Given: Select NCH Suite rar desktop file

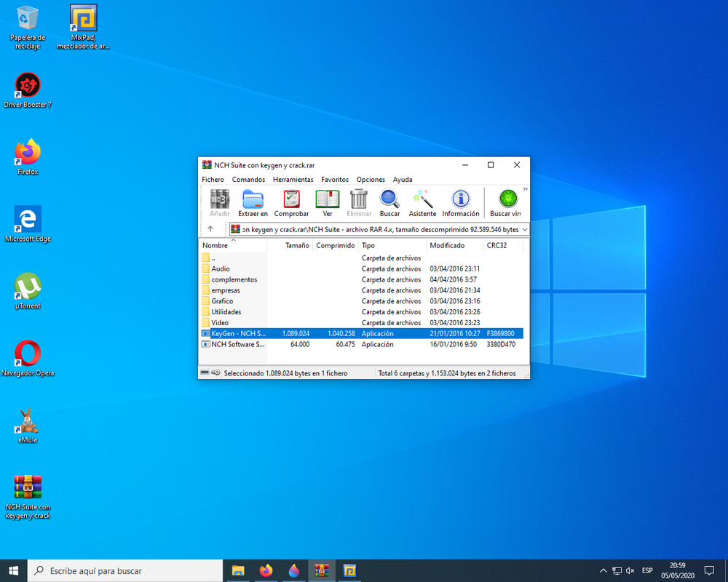Looking at the screenshot, I should point(28,497).
